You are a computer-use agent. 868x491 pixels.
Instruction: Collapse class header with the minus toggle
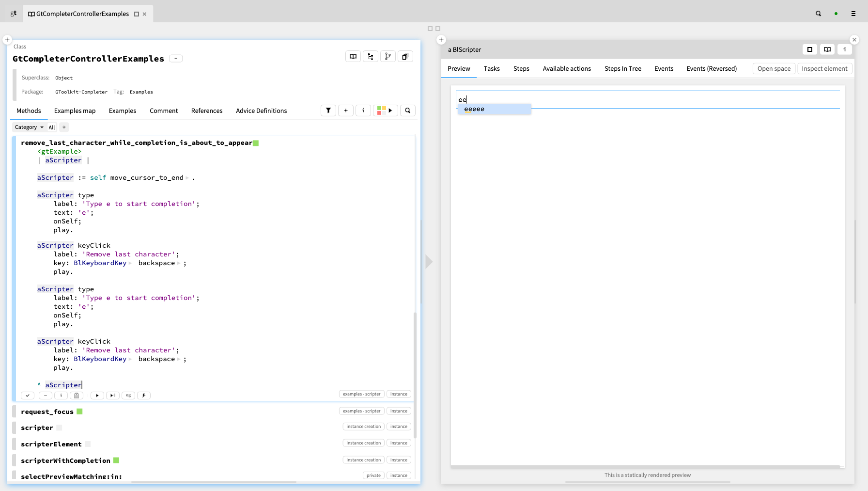[176, 59]
